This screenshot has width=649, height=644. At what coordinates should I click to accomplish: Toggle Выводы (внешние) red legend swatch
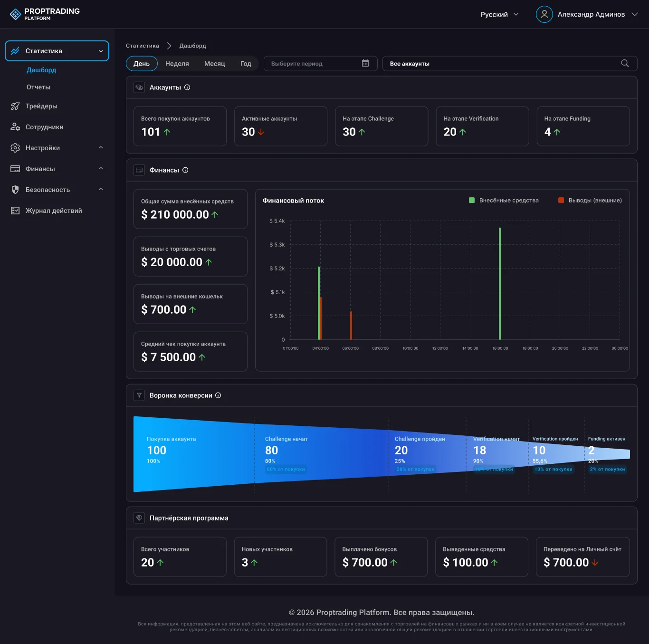pyautogui.click(x=561, y=200)
